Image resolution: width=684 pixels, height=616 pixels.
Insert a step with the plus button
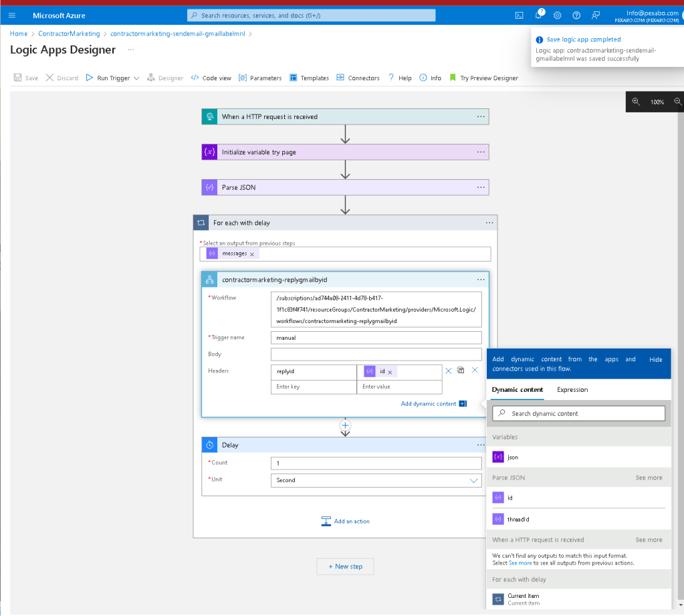point(345,425)
